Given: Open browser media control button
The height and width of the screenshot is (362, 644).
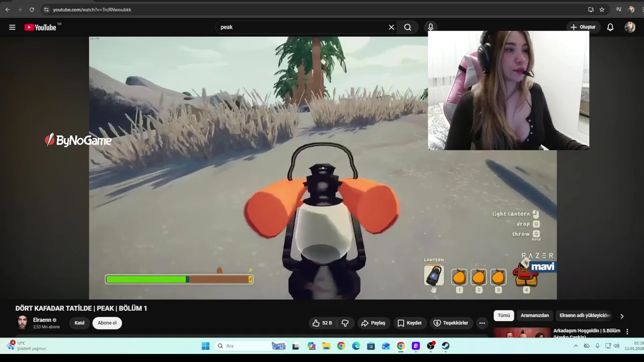Looking at the screenshot, I should click(x=619, y=10).
